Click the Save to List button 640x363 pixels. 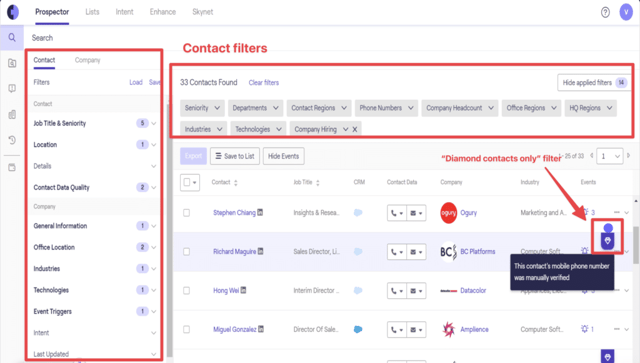point(235,156)
